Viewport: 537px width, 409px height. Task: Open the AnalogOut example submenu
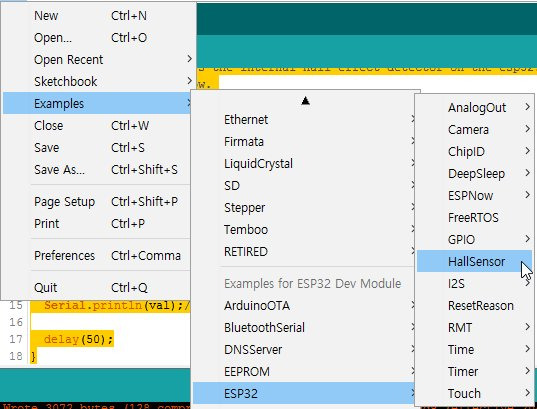(x=474, y=108)
